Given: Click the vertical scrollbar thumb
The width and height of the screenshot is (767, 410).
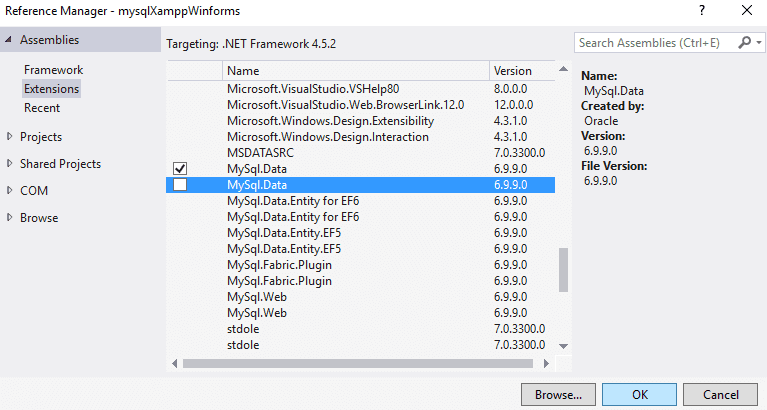Looking at the screenshot, I should pyautogui.click(x=564, y=270).
